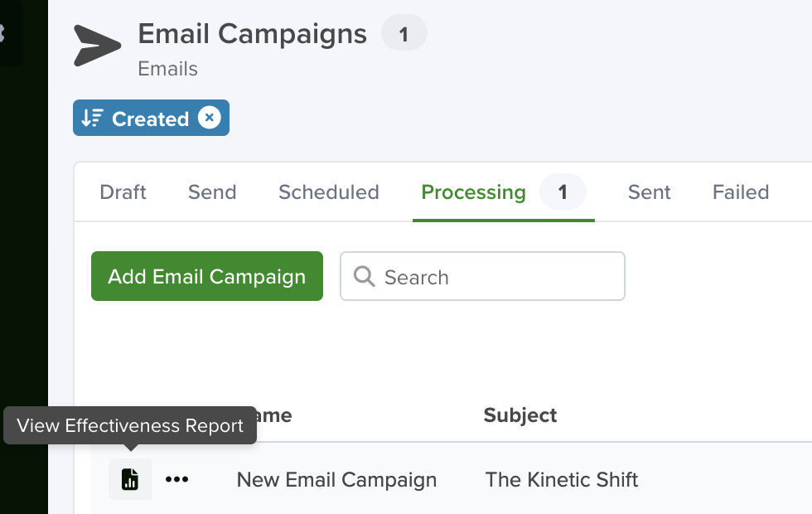
Task: Click the paper plane Email Campaigns icon
Action: pos(97,45)
